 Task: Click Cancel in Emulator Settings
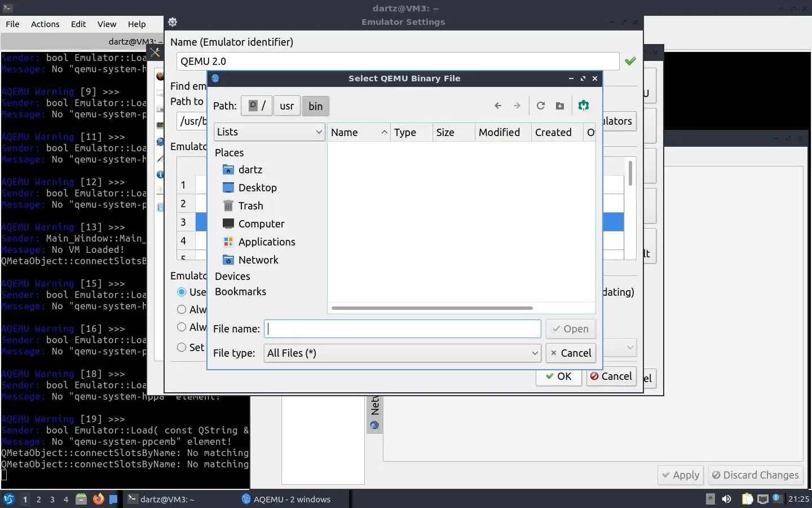611,376
